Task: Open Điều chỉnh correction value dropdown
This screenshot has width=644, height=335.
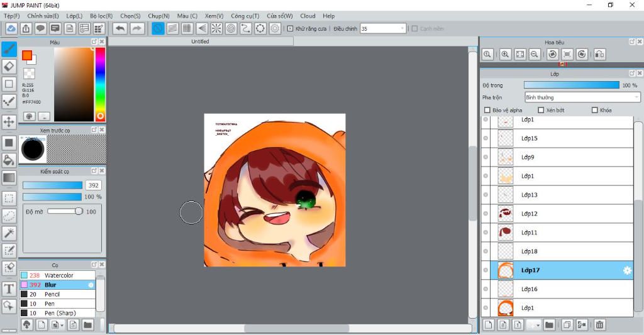Action: pyautogui.click(x=383, y=28)
